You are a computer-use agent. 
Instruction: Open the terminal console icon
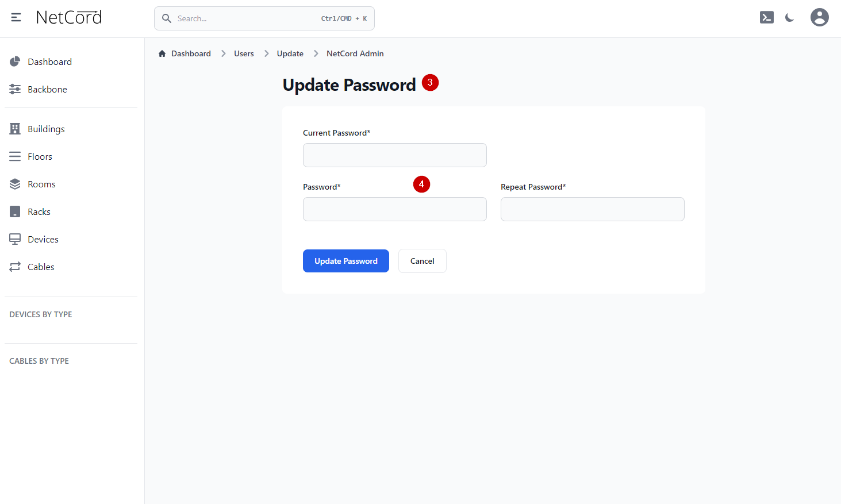click(766, 17)
